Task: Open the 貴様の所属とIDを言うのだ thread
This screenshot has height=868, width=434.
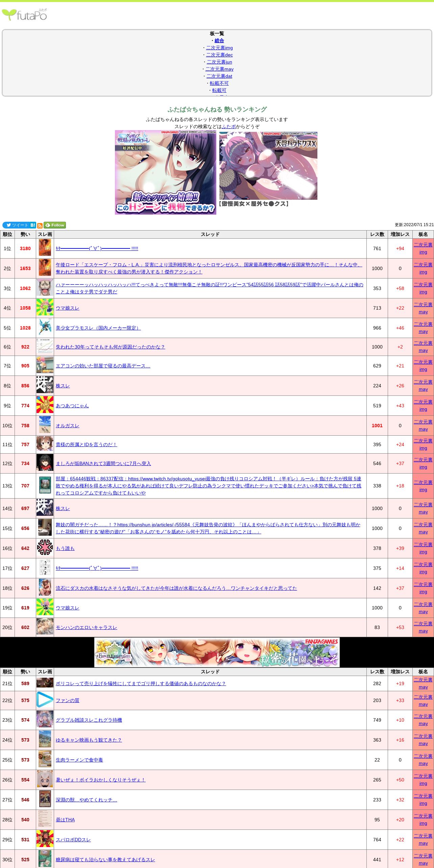Action: 87,444
